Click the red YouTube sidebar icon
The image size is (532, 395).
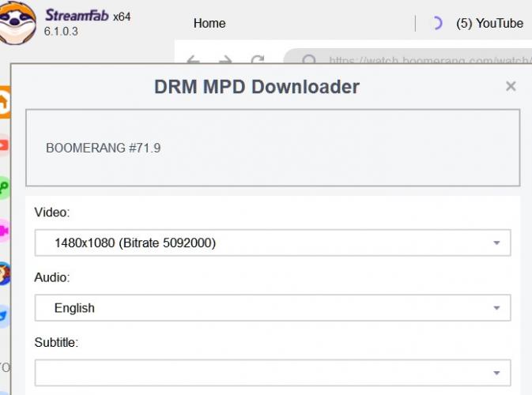tap(5, 145)
